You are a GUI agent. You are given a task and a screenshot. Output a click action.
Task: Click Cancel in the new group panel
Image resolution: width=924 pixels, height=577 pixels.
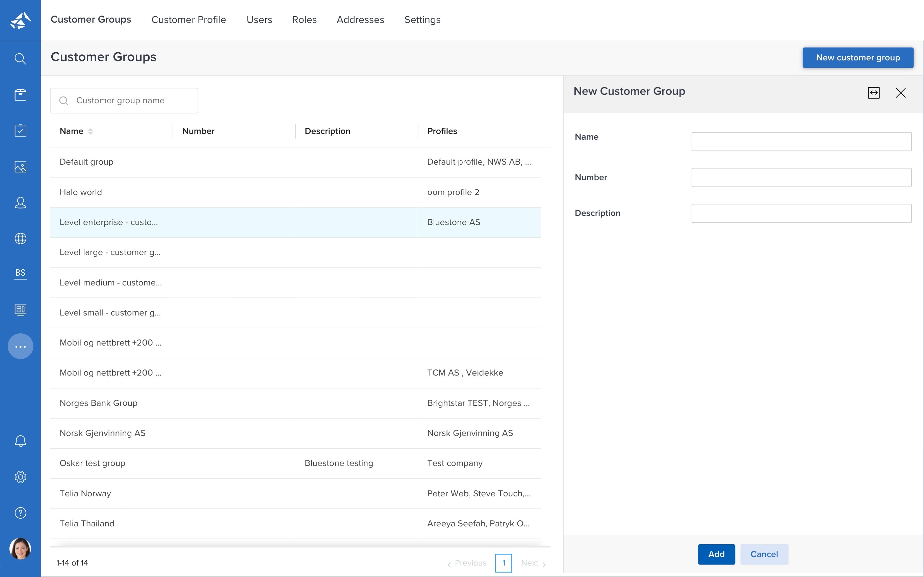coord(764,554)
